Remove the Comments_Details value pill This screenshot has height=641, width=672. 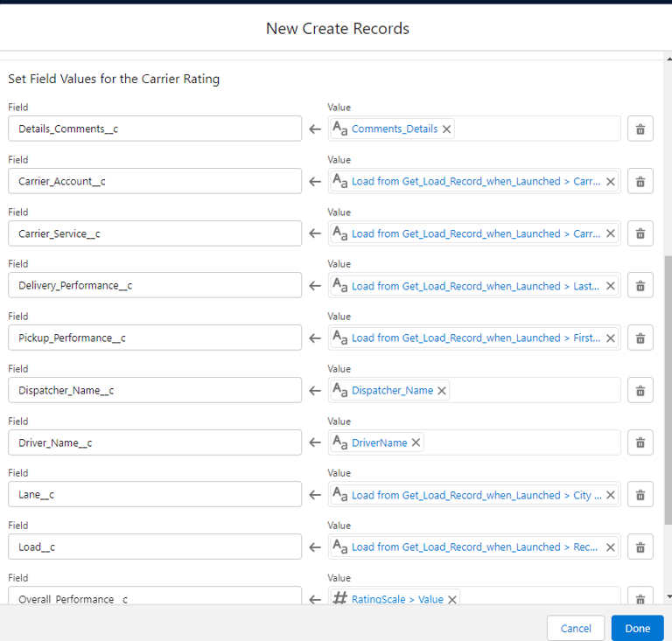click(446, 129)
